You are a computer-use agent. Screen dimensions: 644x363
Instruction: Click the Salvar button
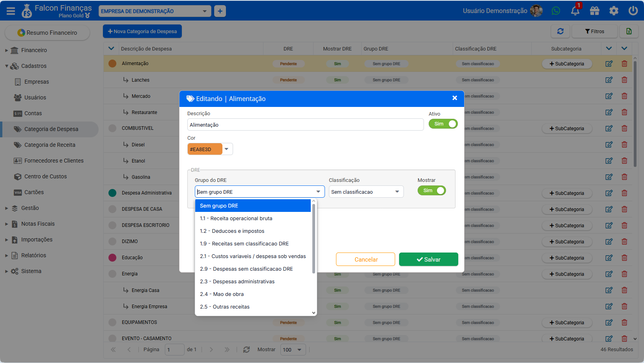tap(429, 259)
